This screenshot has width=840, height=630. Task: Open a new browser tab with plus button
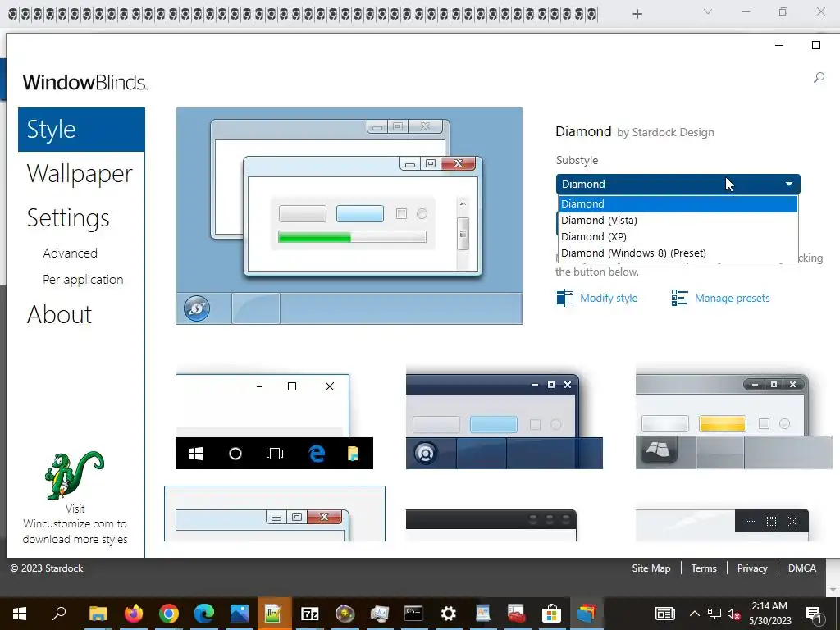point(637,14)
